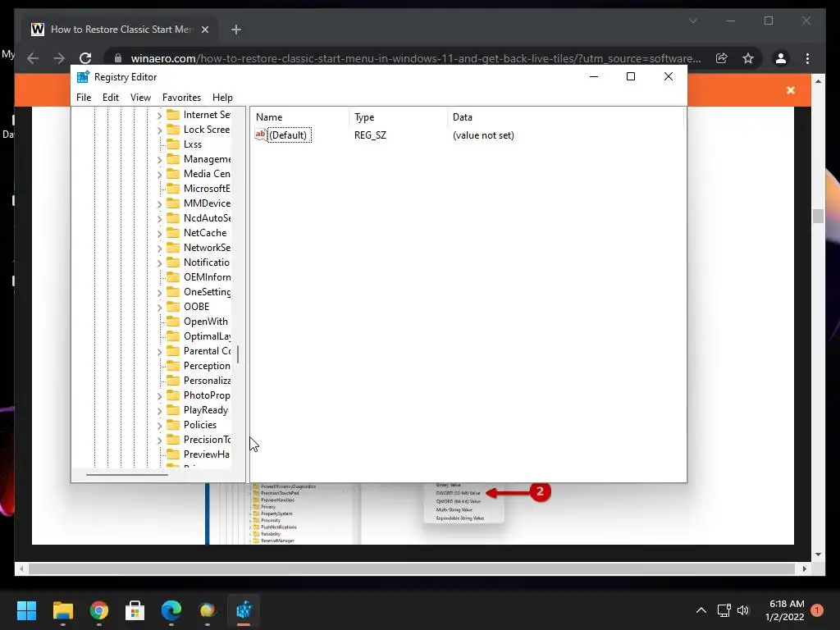Open the File menu in Registry Editor
This screenshot has height=630, width=840.
click(x=84, y=98)
